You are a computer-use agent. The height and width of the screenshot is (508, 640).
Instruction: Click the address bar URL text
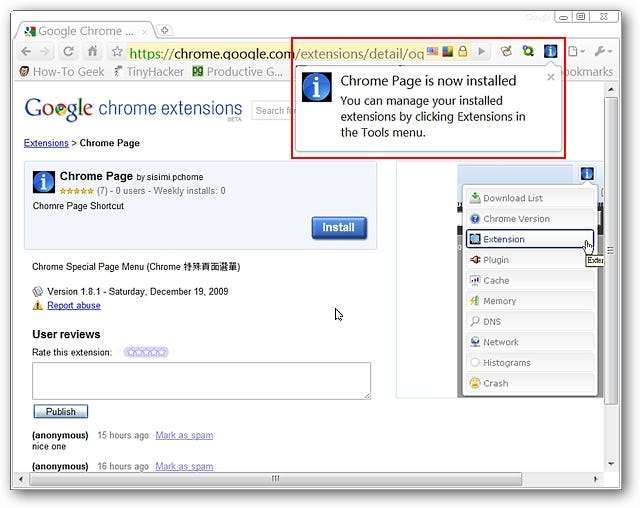click(x=276, y=53)
